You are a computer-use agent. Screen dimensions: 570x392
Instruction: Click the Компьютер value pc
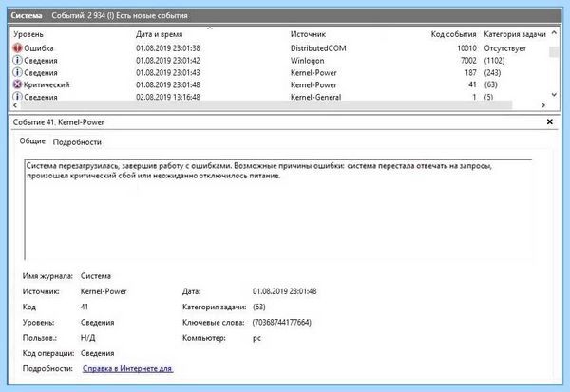pos(256,338)
